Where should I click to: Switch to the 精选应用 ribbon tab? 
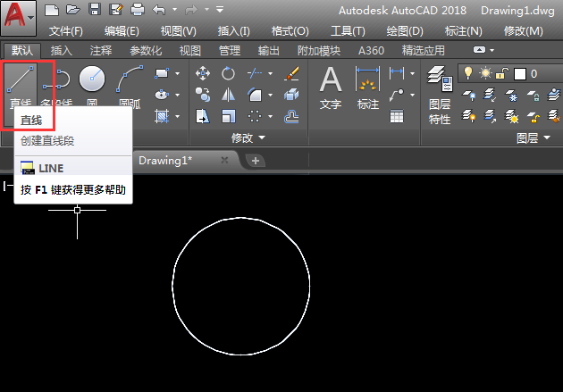424,51
